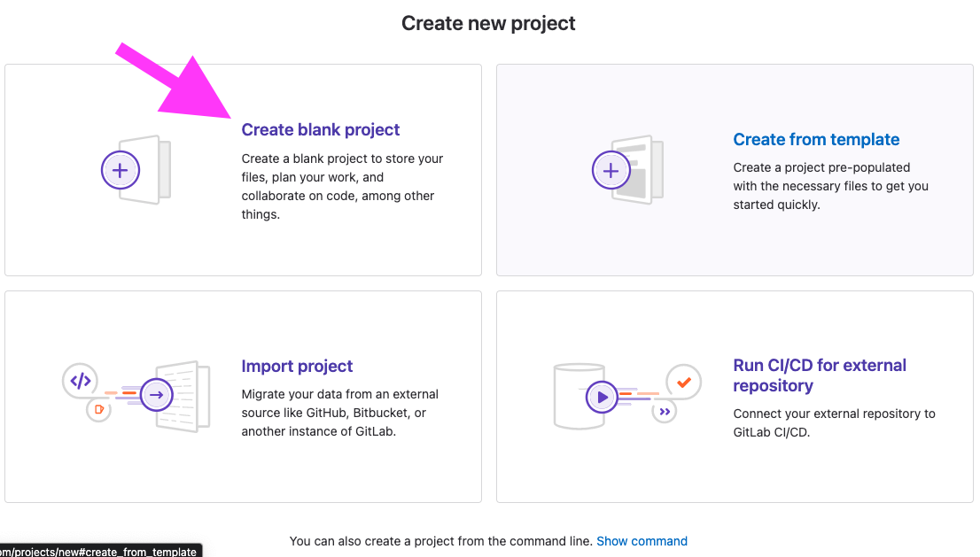
Task: Click the orange checkmark icon in Run CI/CD graphic
Action: click(x=683, y=382)
